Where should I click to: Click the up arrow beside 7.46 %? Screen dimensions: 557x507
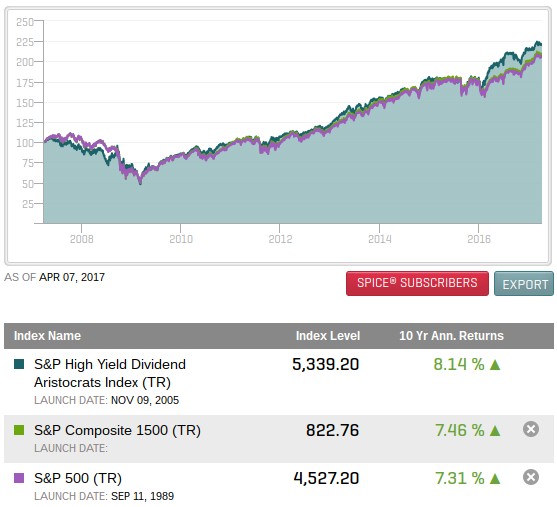click(495, 431)
